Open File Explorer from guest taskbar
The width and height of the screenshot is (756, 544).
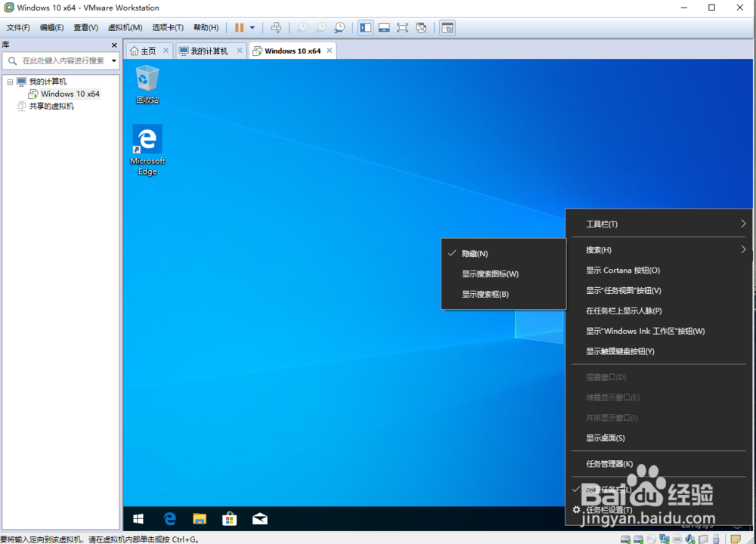(x=199, y=518)
